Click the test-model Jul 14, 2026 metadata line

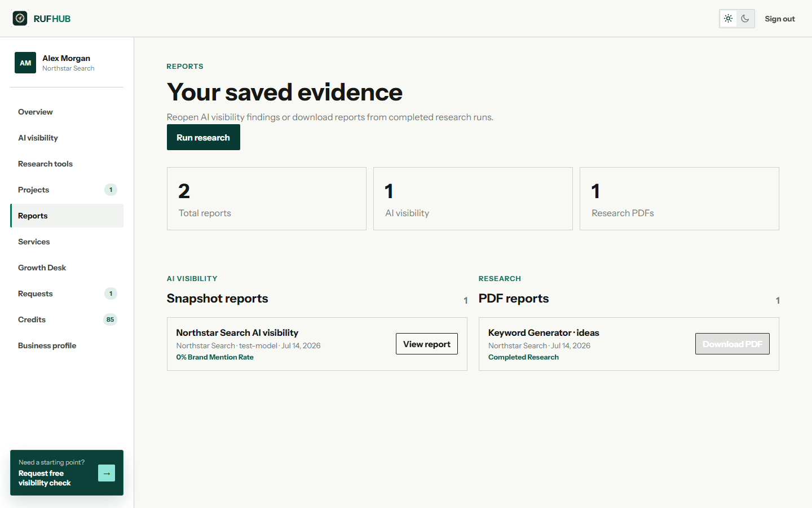pyautogui.click(x=248, y=345)
